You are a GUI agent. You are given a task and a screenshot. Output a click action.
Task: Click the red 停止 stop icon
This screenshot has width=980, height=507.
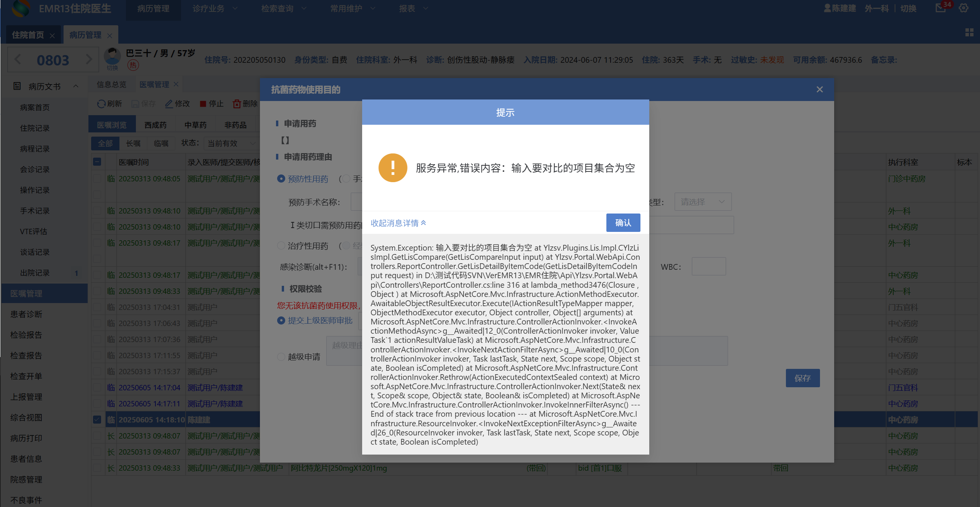(x=203, y=104)
